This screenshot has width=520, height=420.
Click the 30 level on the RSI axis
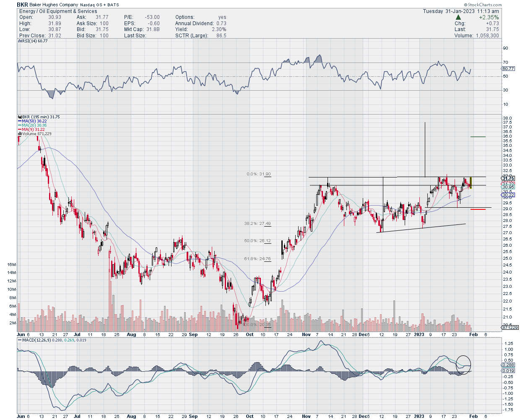coord(505,90)
